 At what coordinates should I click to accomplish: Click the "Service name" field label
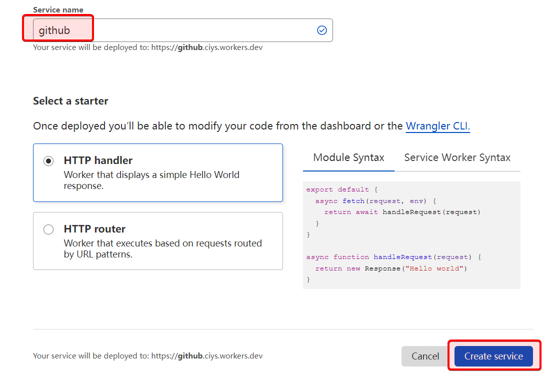[x=58, y=10]
